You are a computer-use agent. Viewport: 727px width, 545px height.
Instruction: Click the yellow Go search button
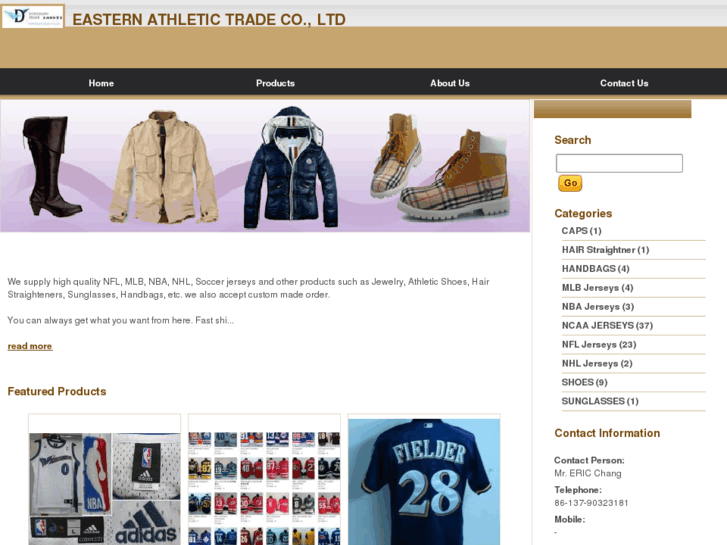570,183
